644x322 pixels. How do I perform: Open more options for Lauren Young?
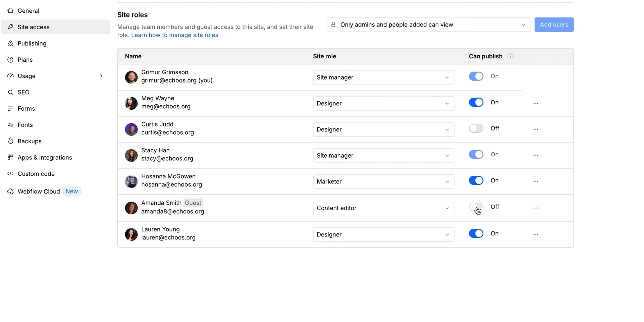[536, 234]
